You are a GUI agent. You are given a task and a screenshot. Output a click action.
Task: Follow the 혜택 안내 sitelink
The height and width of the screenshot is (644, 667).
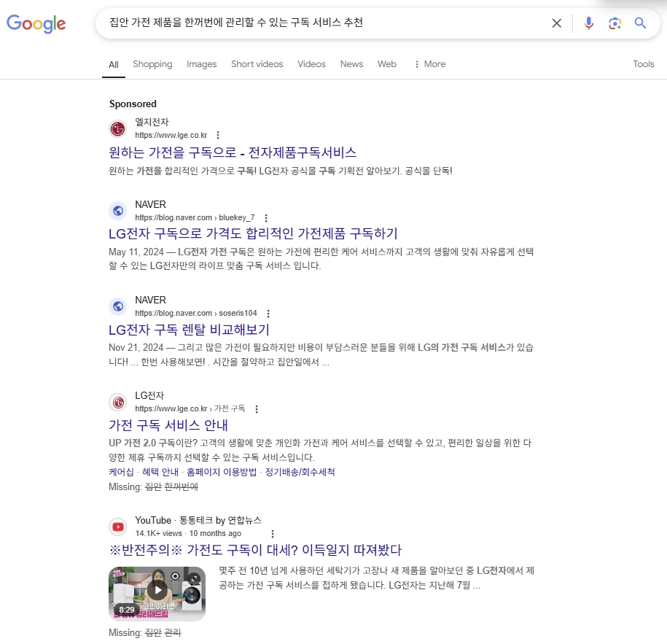160,472
